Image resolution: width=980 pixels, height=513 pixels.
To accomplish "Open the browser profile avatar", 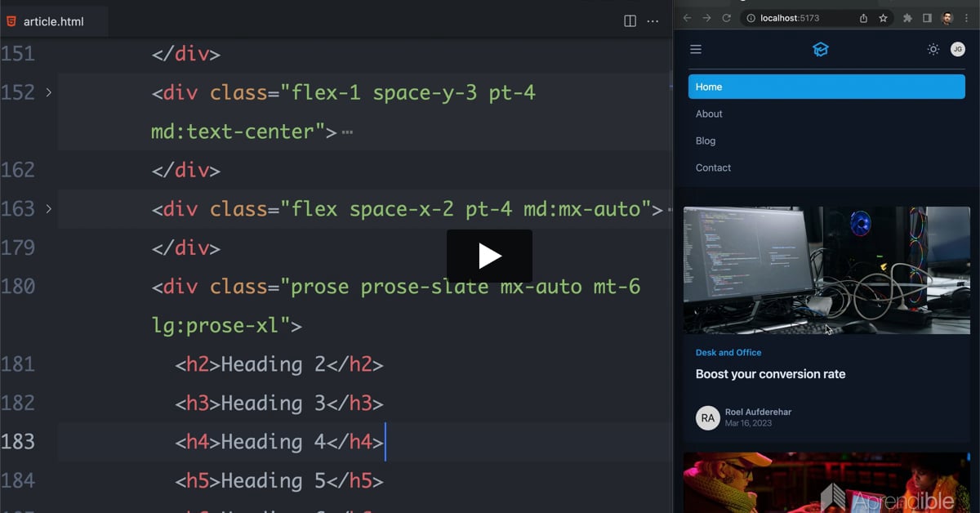I will [947, 18].
